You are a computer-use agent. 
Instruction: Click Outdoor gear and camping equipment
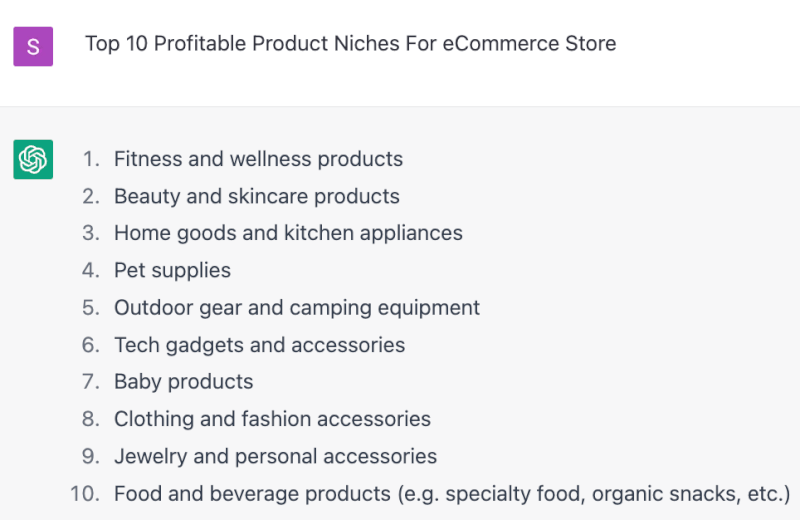pos(297,308)
